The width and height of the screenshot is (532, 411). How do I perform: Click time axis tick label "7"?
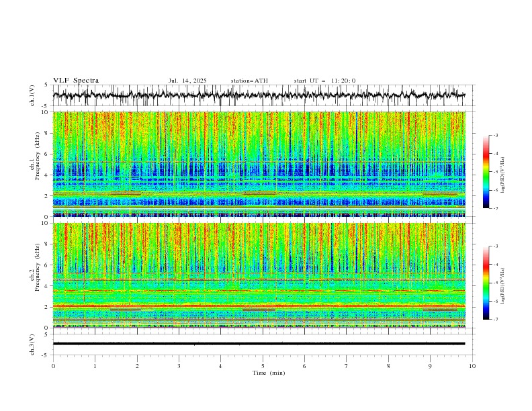347,366
